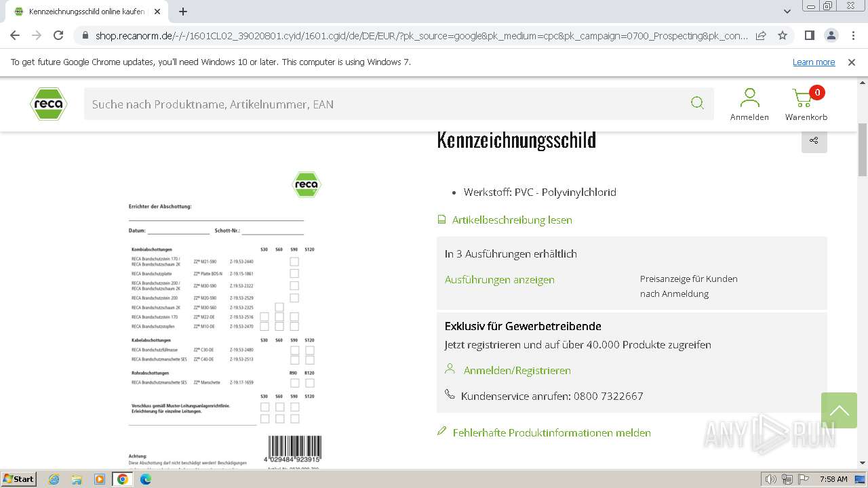
Task: Click the Windows Start button
Action: [x=18, y=479]
